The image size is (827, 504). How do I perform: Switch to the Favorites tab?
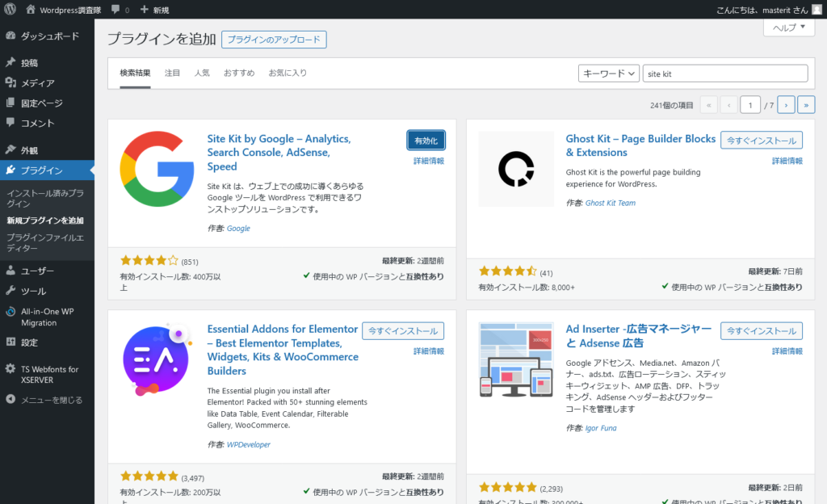288,73
